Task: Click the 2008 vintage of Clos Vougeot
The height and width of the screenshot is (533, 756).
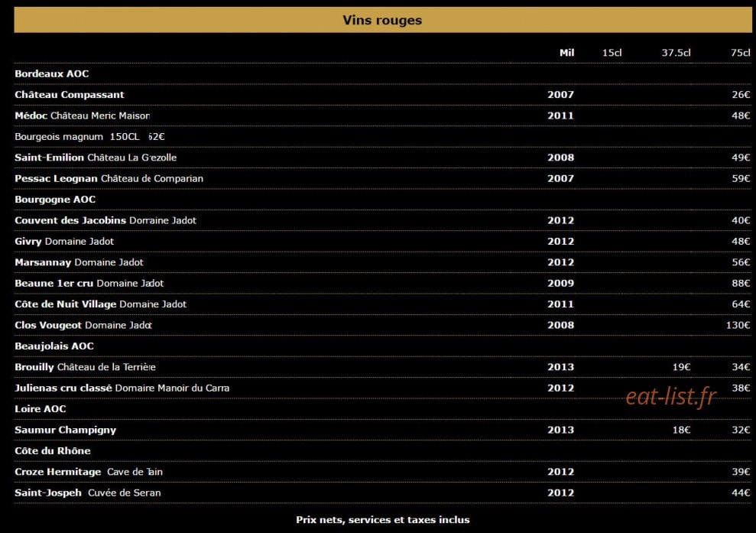Action: point(560,325)
